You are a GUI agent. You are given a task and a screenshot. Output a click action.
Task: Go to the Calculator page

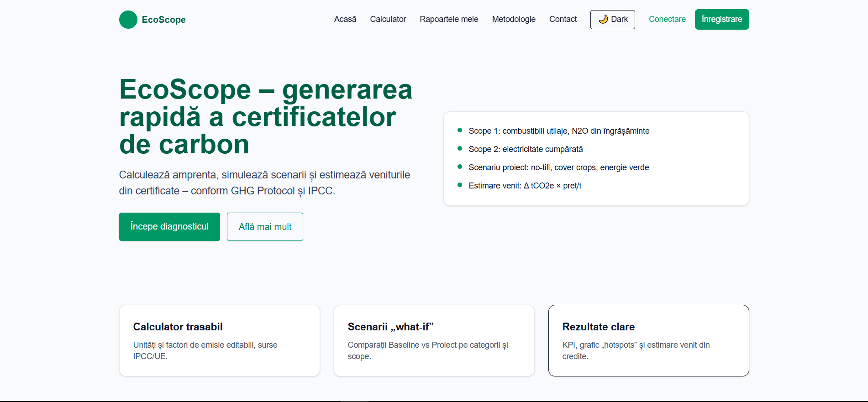[388, 19]
